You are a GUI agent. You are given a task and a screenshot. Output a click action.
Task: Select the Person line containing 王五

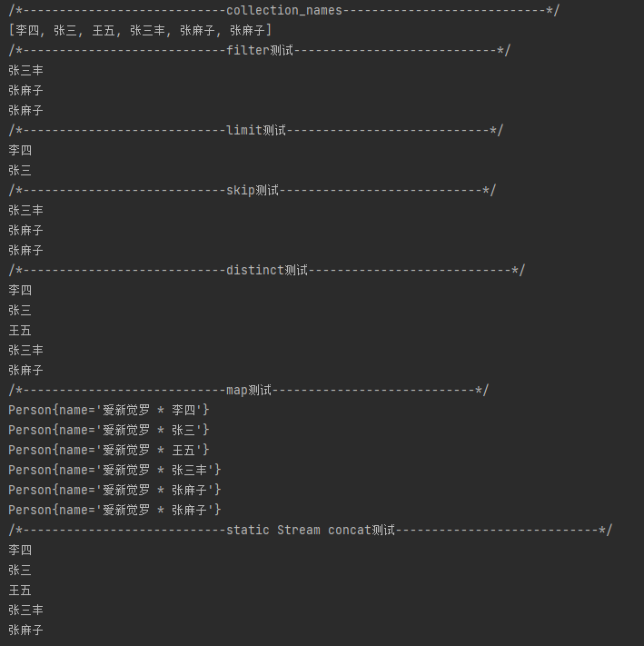[109, 451]
